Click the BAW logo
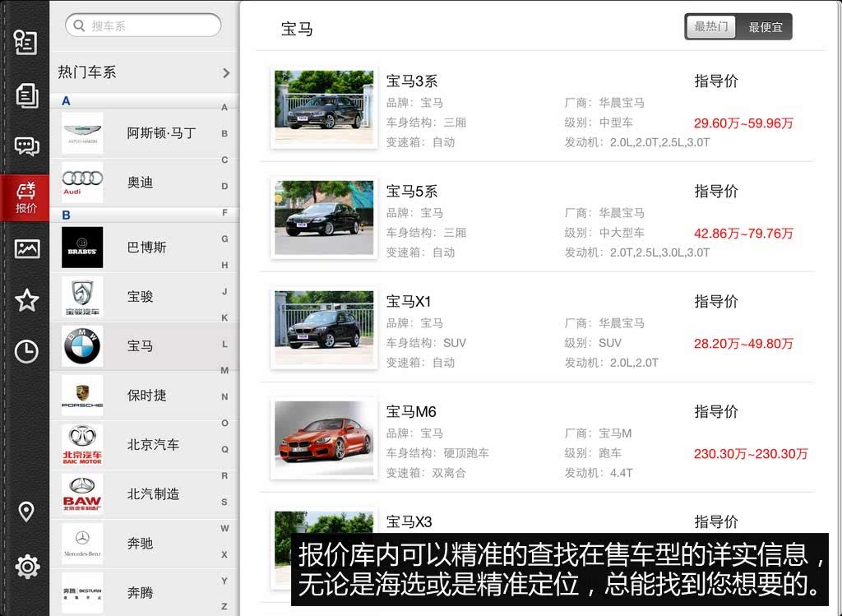The height and width of the screenshot is (616, 842). coord(82,494)
